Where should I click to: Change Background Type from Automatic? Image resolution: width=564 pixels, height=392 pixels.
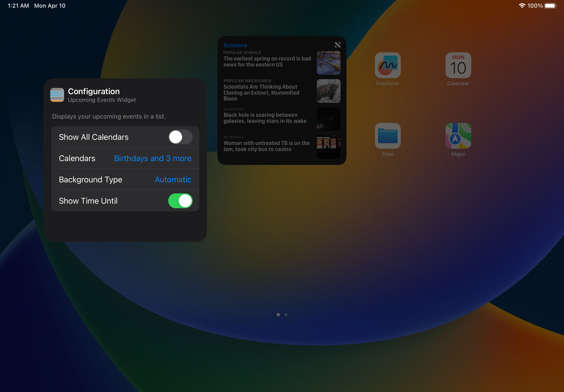point(173,180)
